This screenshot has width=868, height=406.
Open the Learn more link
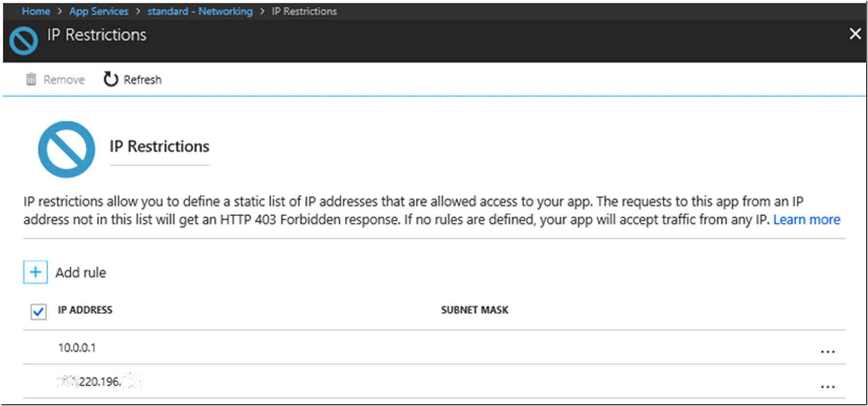(x=806, y=220)
